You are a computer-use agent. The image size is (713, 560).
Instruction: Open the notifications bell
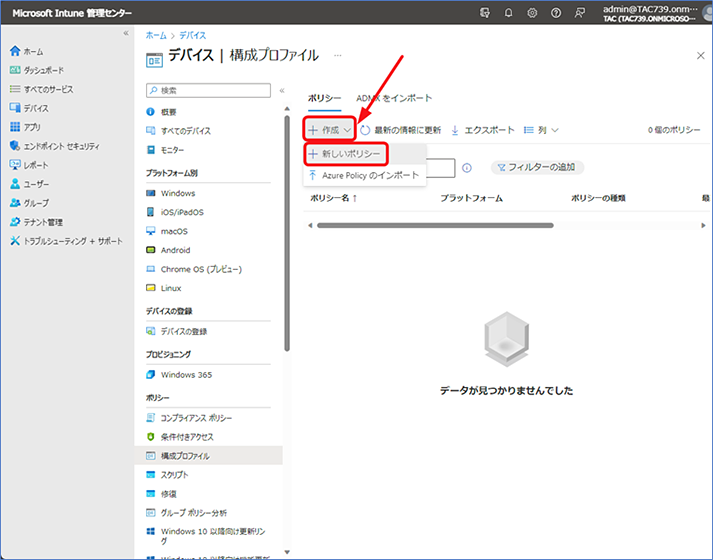pos(508,13)
